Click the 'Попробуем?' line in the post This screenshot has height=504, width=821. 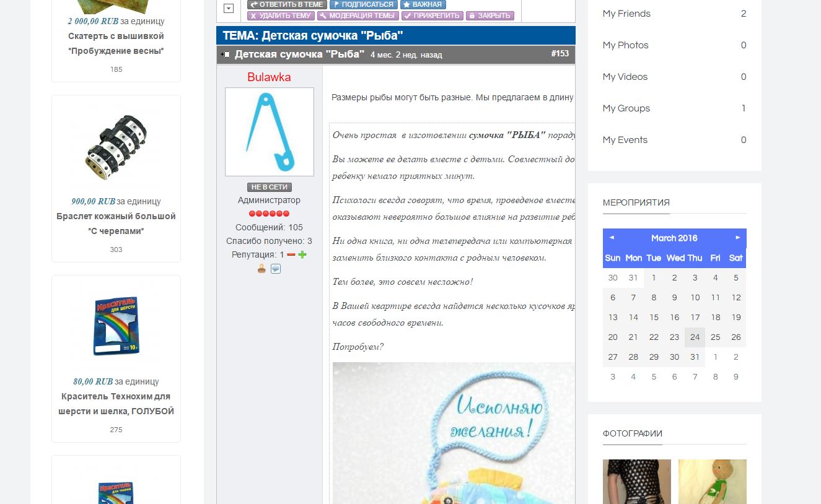(x=358, y=347)
